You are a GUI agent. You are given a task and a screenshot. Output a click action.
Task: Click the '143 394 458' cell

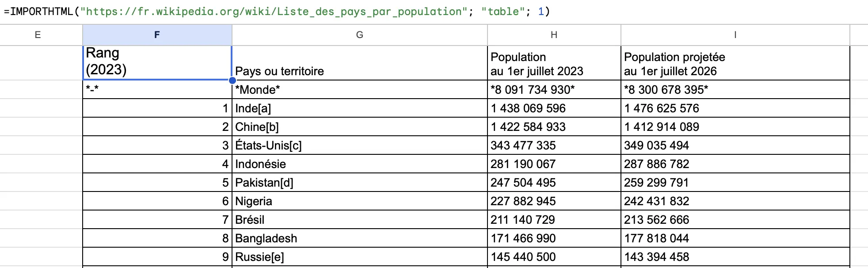(x=735, y=257)
